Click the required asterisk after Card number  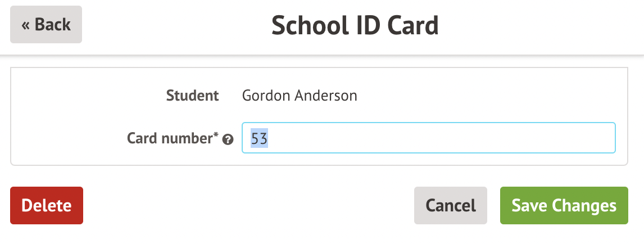[216, 136]
